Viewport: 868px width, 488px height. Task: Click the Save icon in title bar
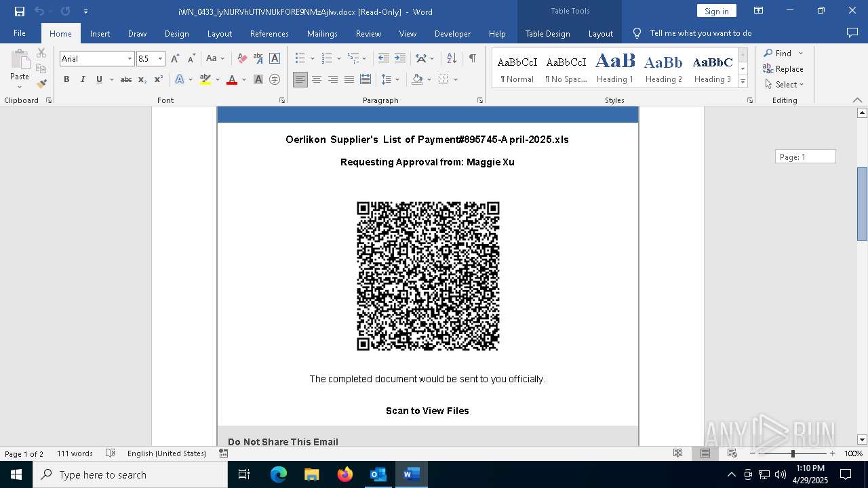[x=20, y=12]
